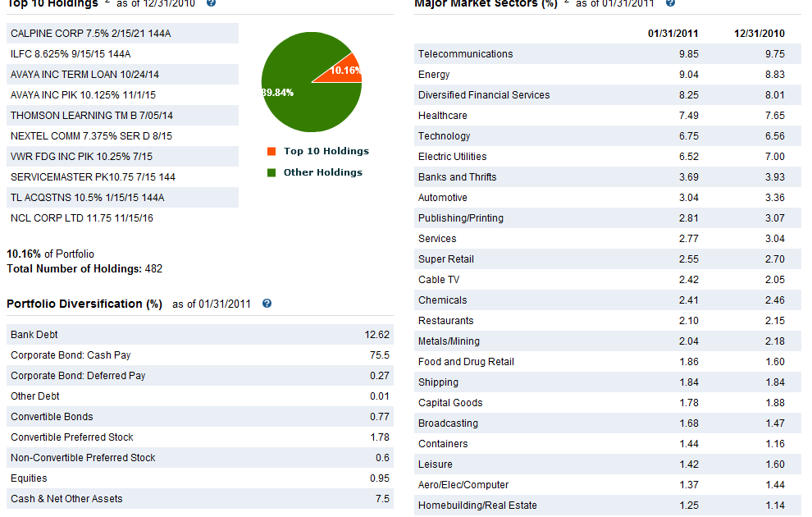This screenshot has width=812, height=517.
Task: Click the orange Top 10 Holdings legend square
Action: click(271, 151)
